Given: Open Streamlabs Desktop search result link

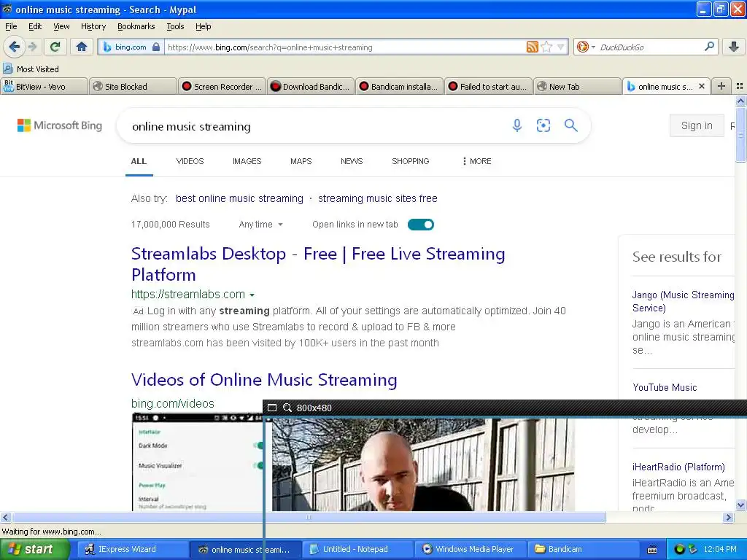Looking at the screenshot, I should tap(318, 264).
